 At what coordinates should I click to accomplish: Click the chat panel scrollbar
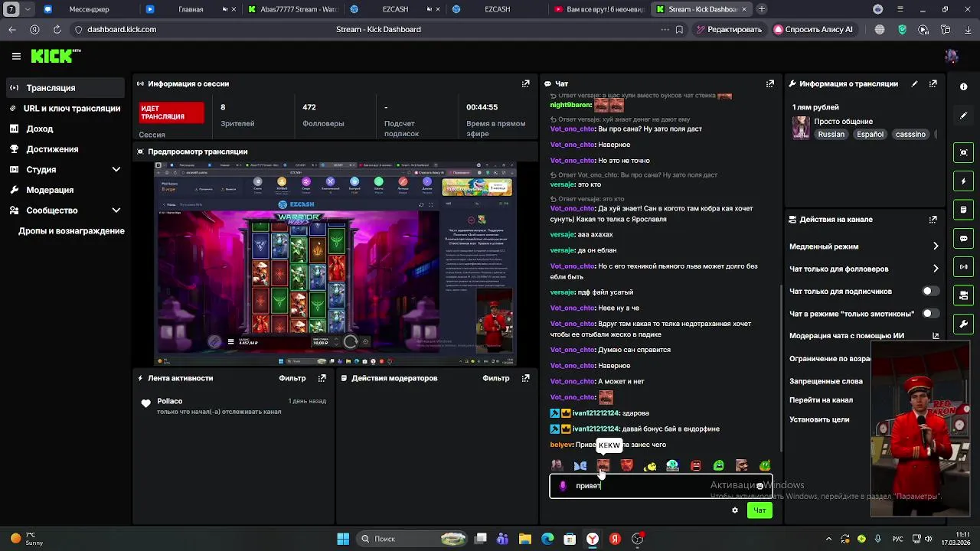(780, 367)
